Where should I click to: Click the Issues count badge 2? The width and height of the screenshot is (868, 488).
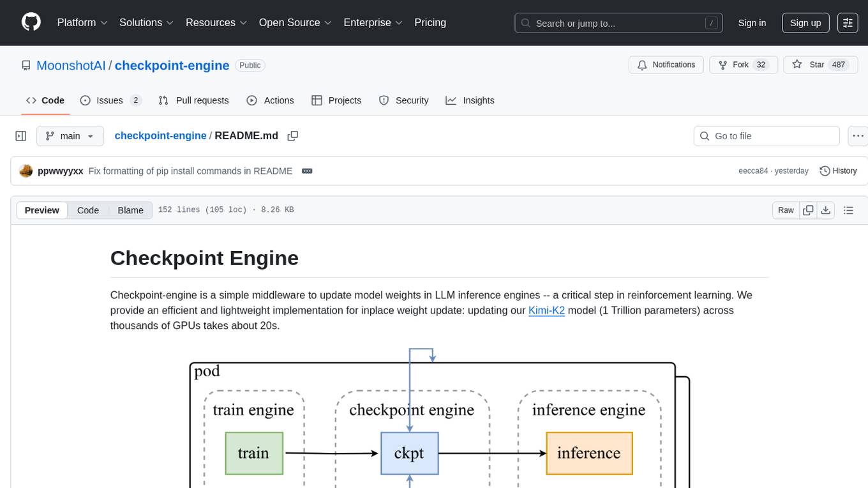135,100
